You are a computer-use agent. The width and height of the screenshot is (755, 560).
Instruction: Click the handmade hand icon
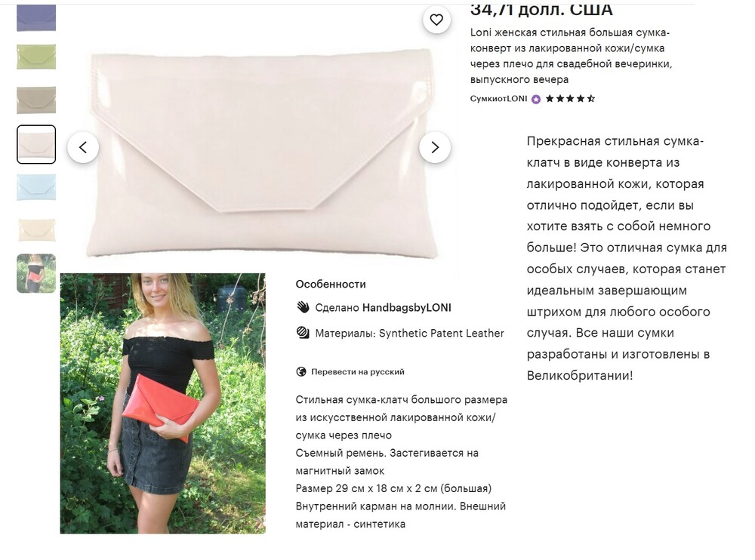[303, 307]
